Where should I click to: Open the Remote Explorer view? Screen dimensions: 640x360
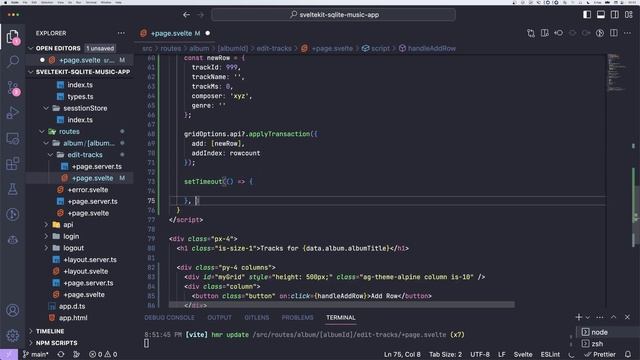pos(13,139)
